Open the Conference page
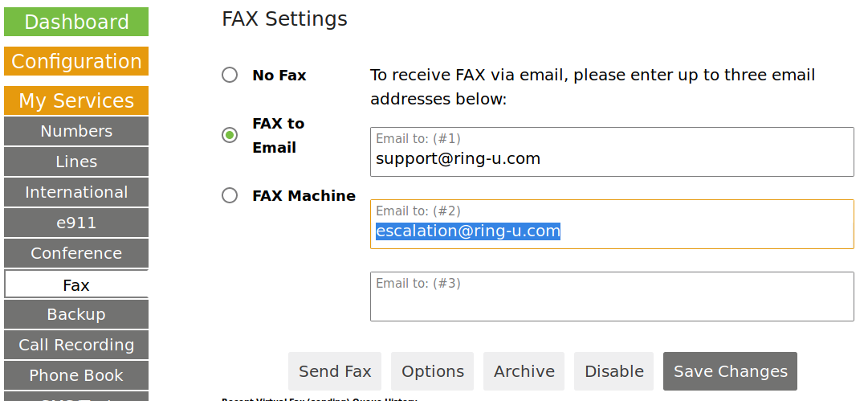This screenshot has height=401, width=868. tap(76, 253)
